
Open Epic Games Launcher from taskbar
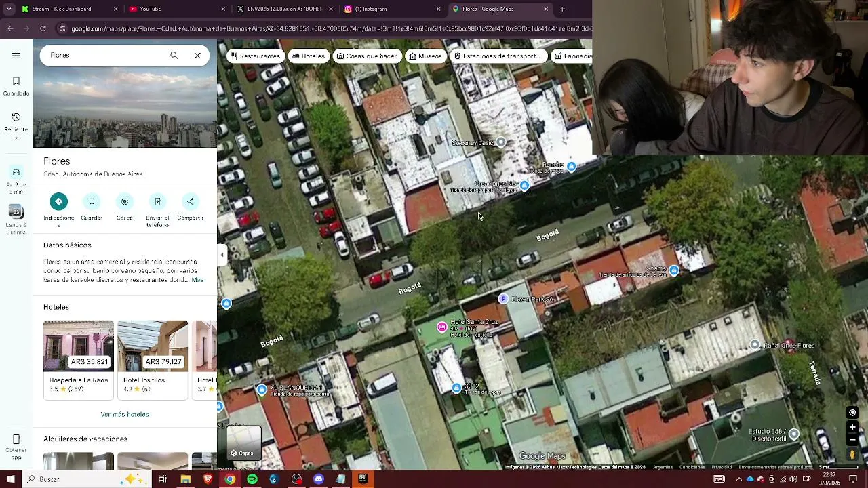click(x=363, y=479)
